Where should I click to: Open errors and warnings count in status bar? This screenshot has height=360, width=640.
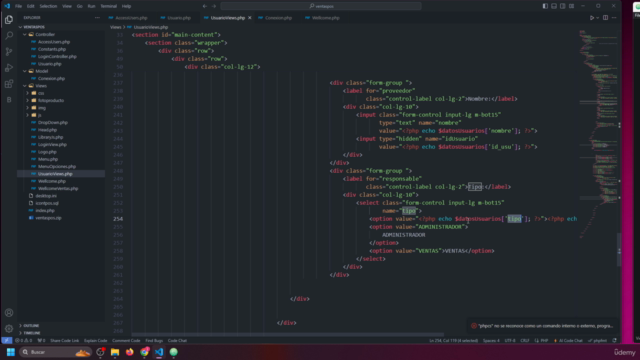(23, 340)
